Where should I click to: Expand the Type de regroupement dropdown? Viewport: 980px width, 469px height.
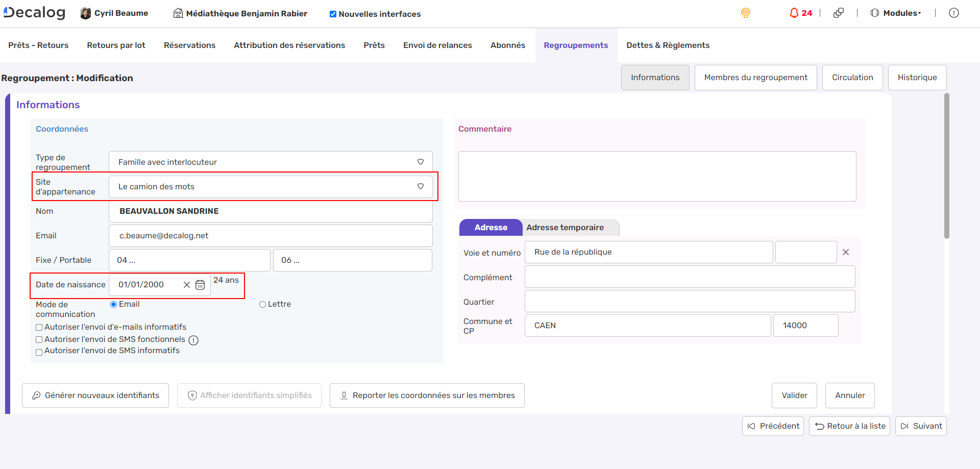tap(421, 162)
